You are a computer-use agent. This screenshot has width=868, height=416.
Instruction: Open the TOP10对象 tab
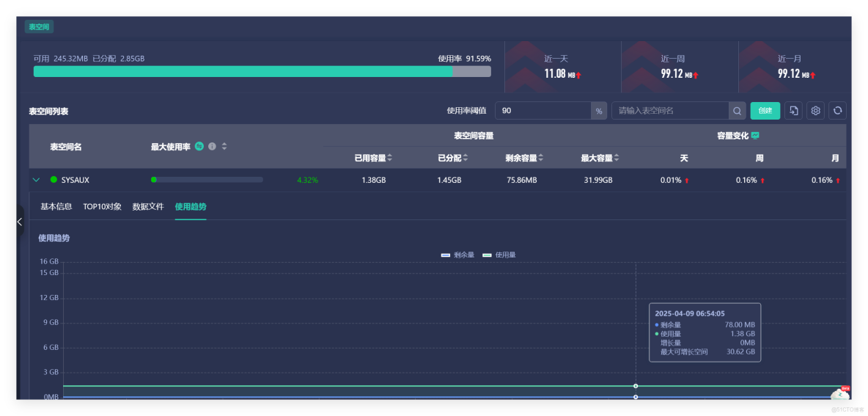coord(103,207)
